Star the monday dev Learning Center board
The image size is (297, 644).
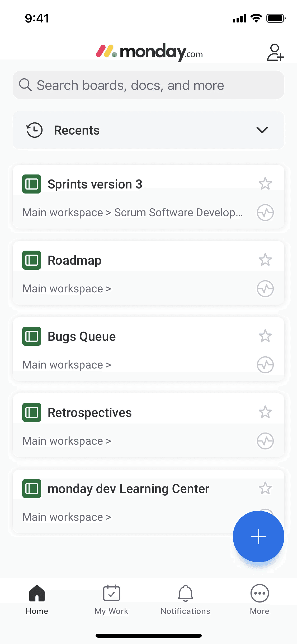point(265,488)
